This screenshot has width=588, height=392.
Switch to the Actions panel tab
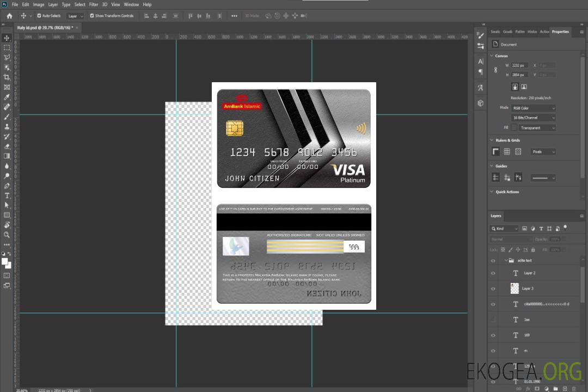click(544, 32)
